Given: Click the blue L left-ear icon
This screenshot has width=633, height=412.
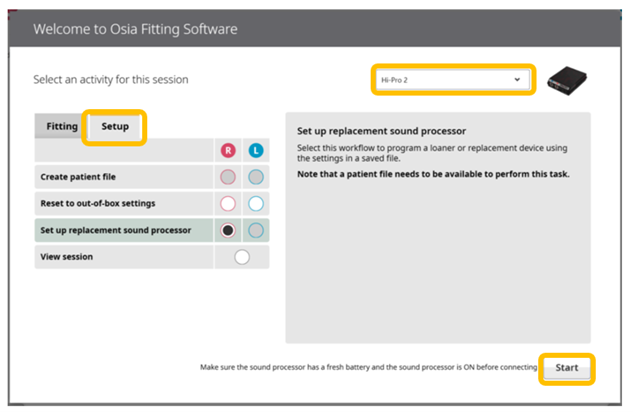Looking at the screenshot, I should coord(256,151).
